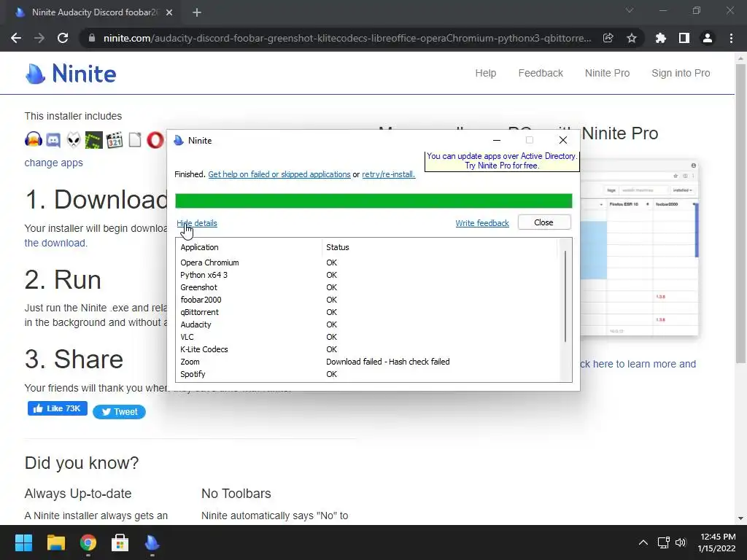Image resolution: width=747 pixels, height=560 pixels.
Task: Click the Application column header
Action: pos(249,247)
